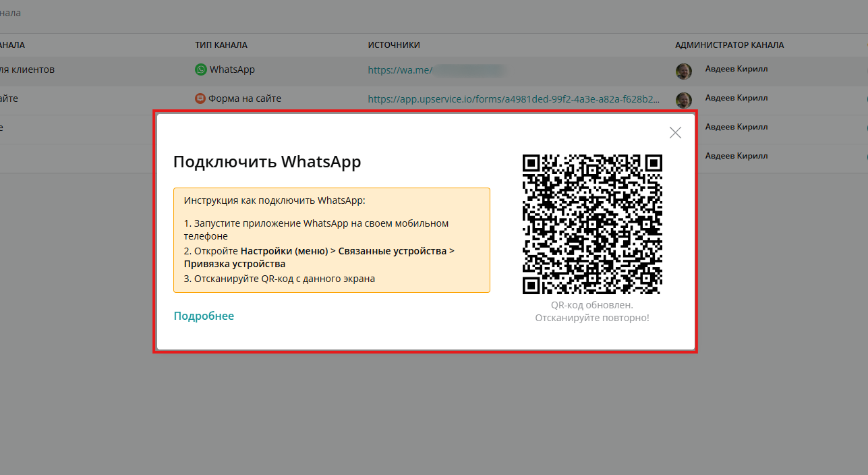868x475 pixels.
Task: Click the Форма на сайте text
Action: 245,99
